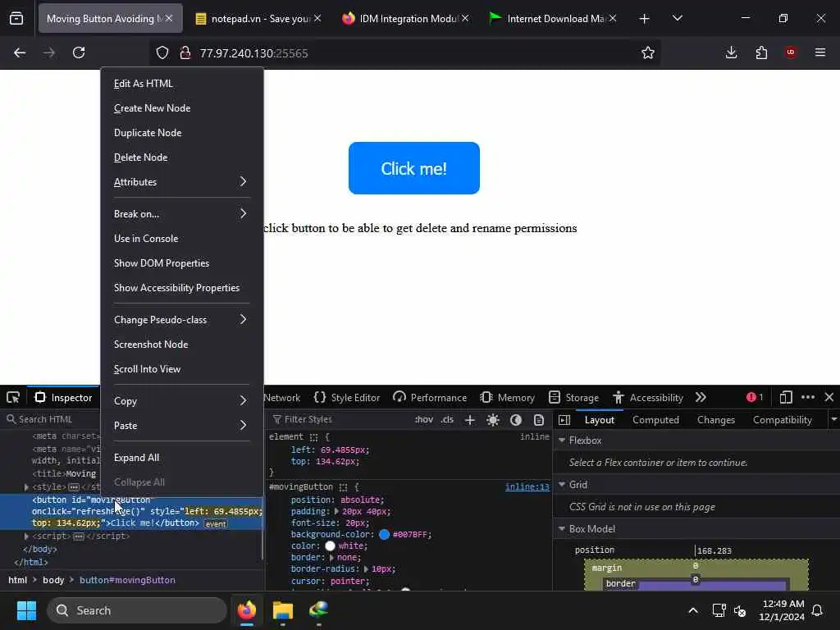Select Use in Console menu entry

click(181, 239)
